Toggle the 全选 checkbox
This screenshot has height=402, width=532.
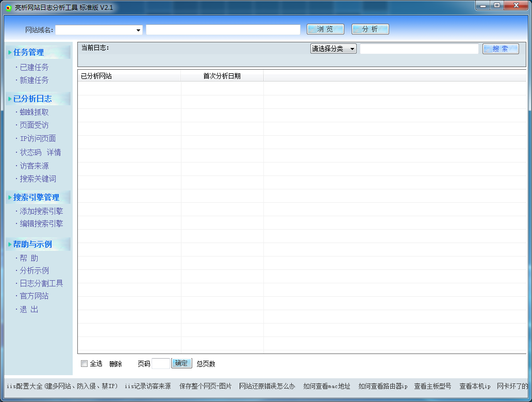tap(84, 364)
